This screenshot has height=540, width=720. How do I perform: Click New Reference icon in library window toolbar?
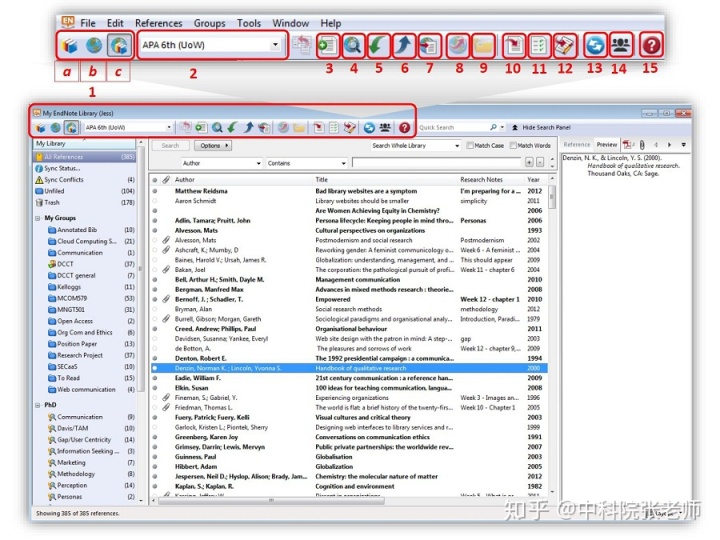201,128
